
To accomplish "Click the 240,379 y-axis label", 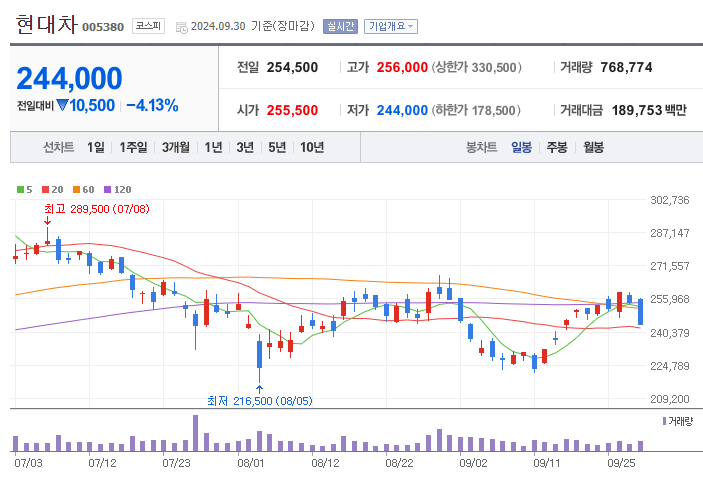I will pyautogui.click(x=670, y=333).
